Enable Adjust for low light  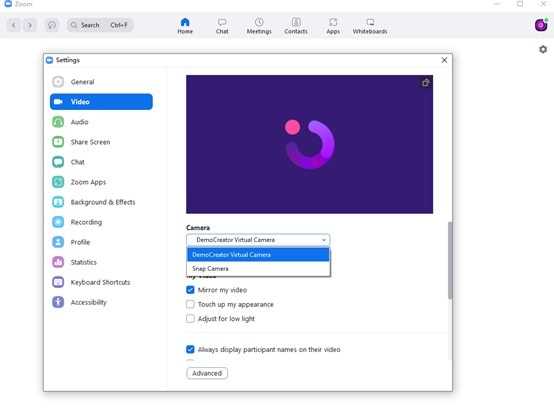[190, 318]
